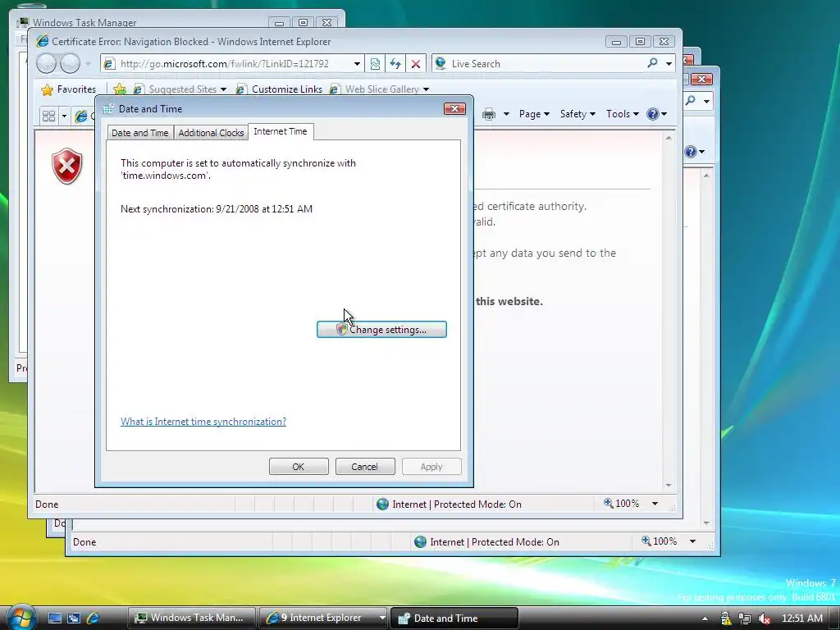Viewport: 840px width, 630px height.
Task: Open the Customize Links favorite
Action: (x=280, y=89)
